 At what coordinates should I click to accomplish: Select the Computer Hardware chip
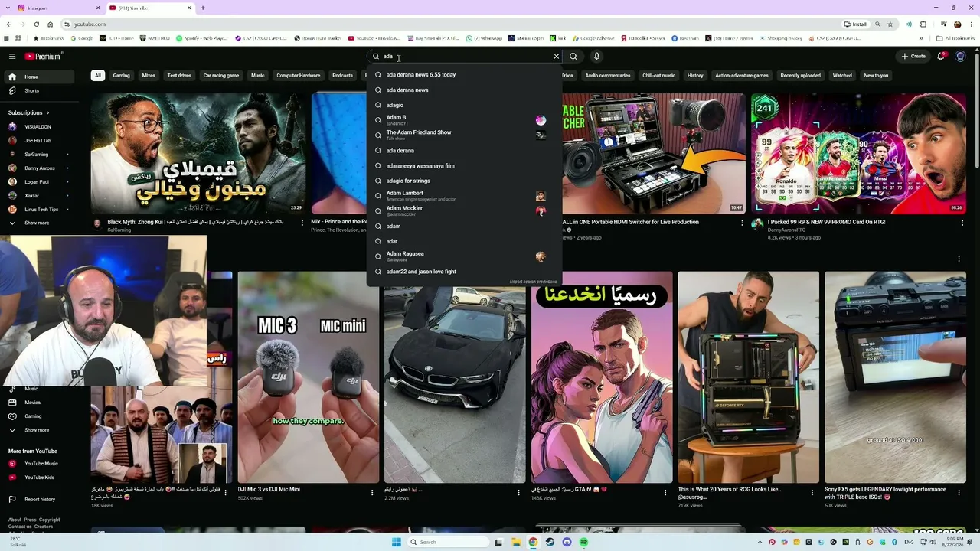coord(299,76)
